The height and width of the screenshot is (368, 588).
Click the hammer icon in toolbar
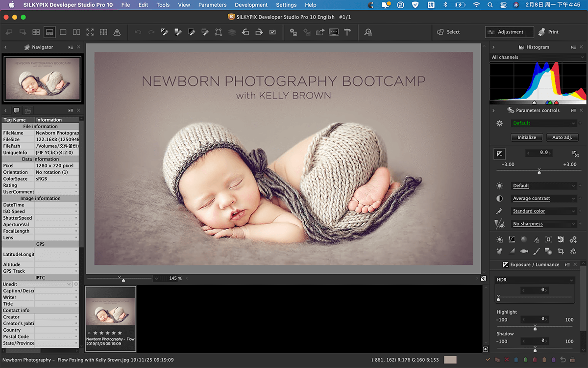[347, 32]
